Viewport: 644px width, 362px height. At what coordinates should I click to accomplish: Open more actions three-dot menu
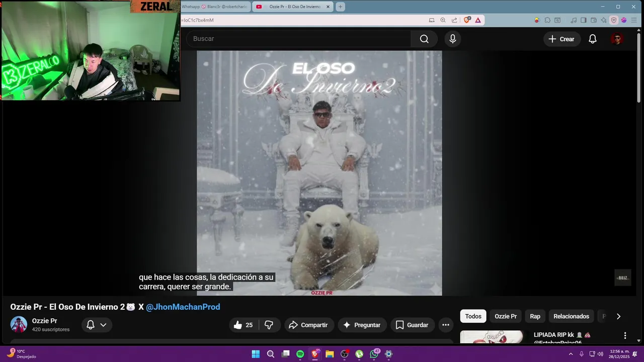tap(445, 325)
